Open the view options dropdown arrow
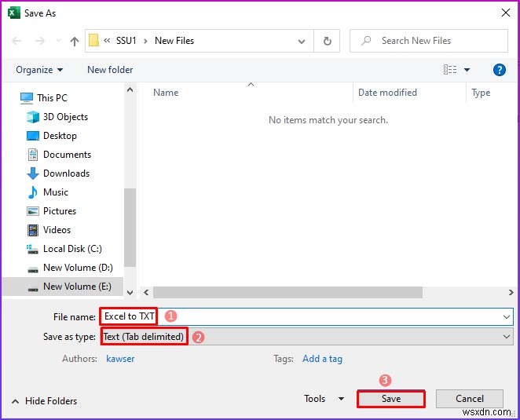This screenshot has width=520, height=420. pyautogui.click(x=467, y=70)
